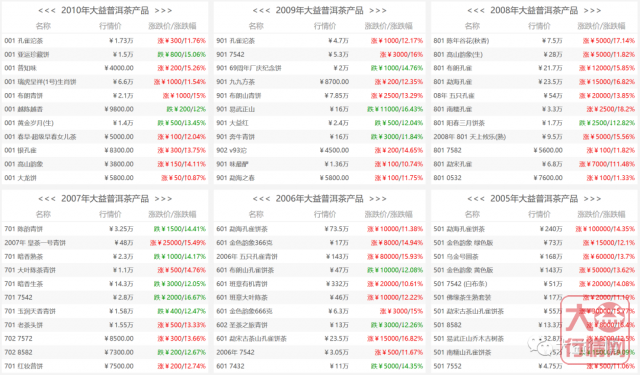Viewport: 640px width, 375px height.
Task: Click product name '001 黄金岁月(生)'
Action: coord(29,123)
